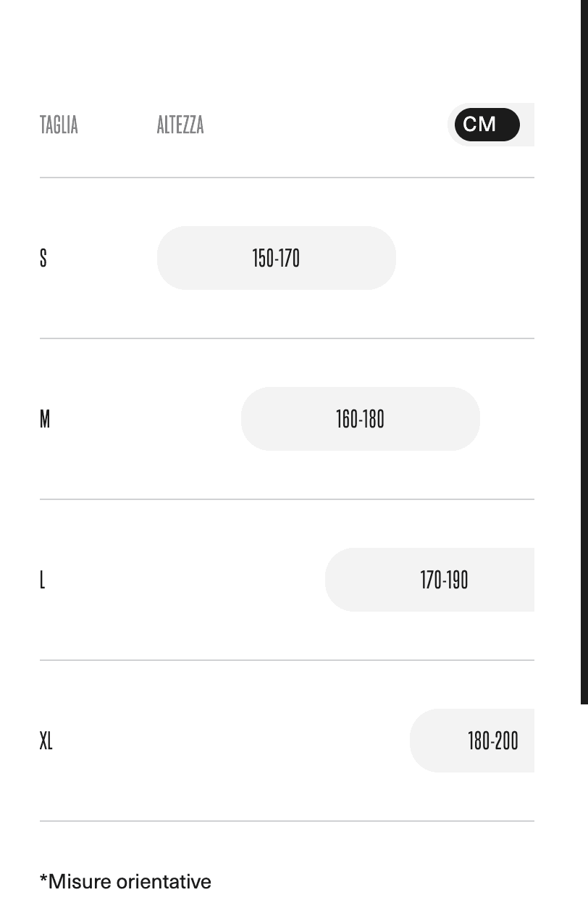Click the M size label
Image resolution: width=588 pixels, height=916 pixels.
tap(45, 419)
